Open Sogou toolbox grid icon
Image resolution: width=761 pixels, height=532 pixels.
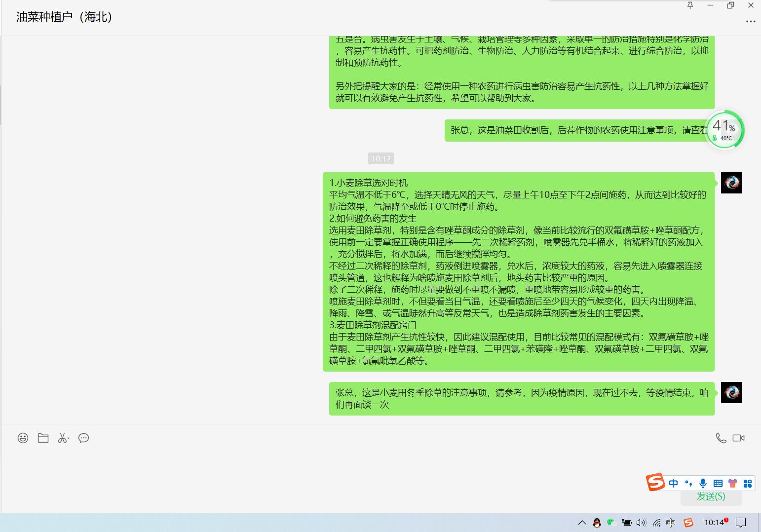[748, 483]
